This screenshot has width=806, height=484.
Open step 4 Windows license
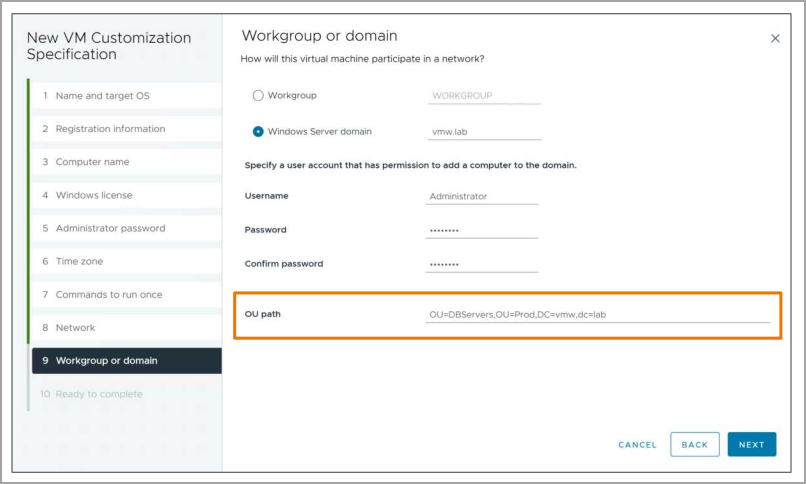click(x=126, y=195)
